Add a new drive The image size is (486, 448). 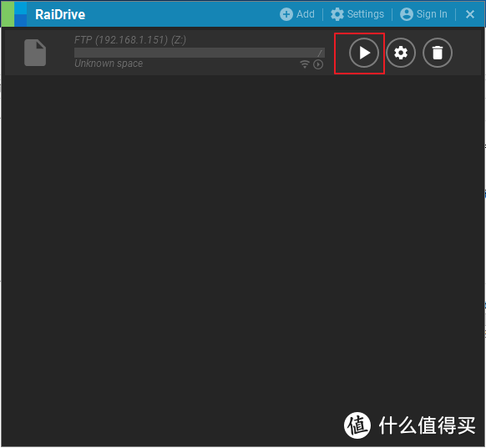pyautogui.click(x=297, y=14)
